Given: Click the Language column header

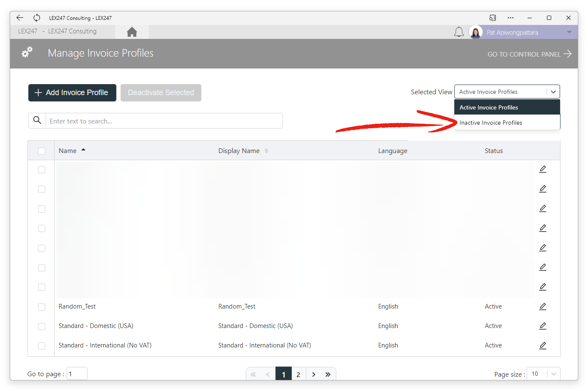Looking at the screenshot, I should (x=393, y=151).
